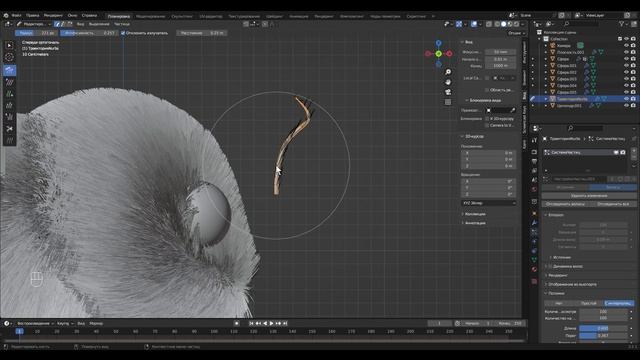Image resolution: width=640 pixels, height=360 pixels.
Task: Toggle Область рендера checkbox in View panel
Action: pyautogui.click(x=487, y=90)
